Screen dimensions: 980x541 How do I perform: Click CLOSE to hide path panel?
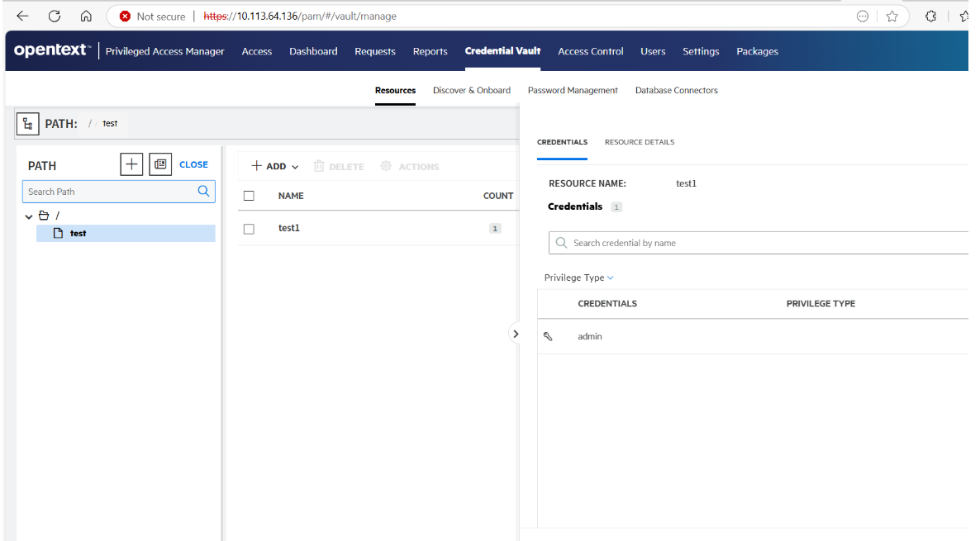pyautogui.click(x=193, y=164)
